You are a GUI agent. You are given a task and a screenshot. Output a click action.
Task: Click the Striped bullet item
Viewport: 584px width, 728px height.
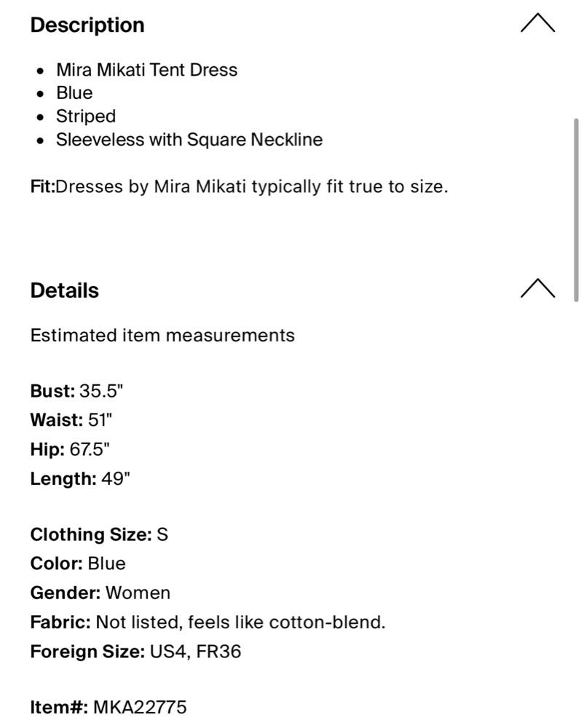click(x=86, y=116)
